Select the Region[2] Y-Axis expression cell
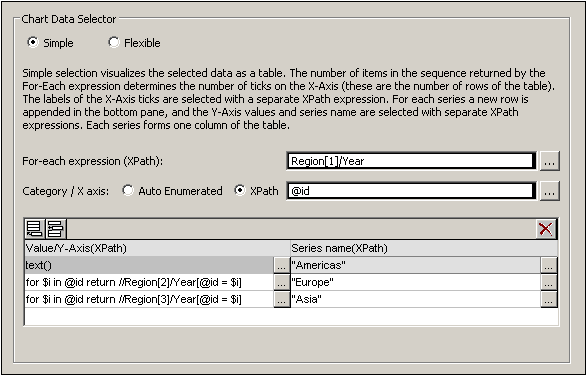The height and width of the screenshot is (376, 587). (x=149, y=282)
